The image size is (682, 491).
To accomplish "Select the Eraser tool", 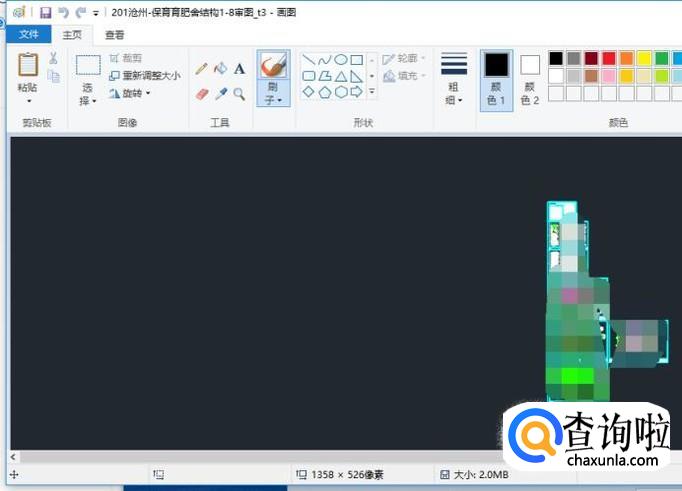I will pos(202,94).
